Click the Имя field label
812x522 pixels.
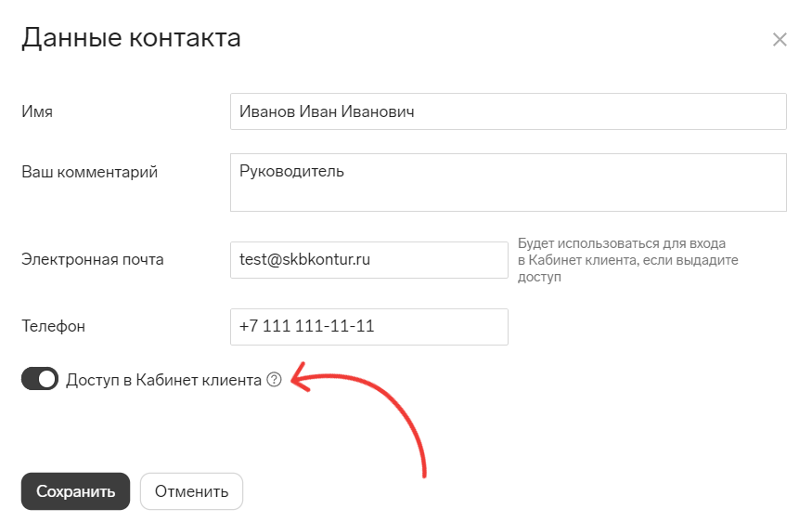point(37,112)
